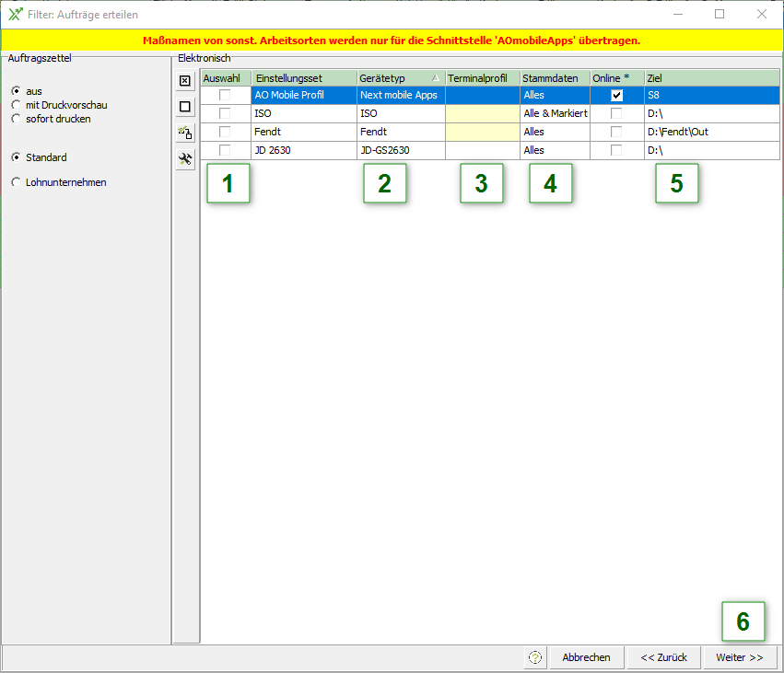Click the app logo in title bar
This screenshot has height=673, width=784.
coord(15,14)
